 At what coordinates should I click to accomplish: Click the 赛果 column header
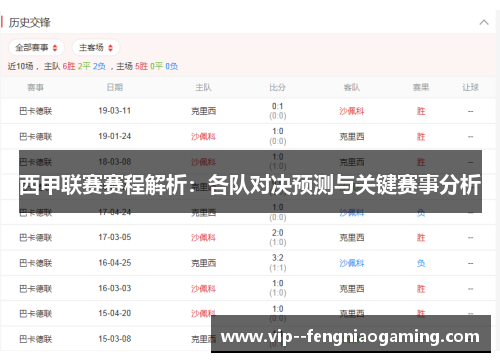click(421, 88)
